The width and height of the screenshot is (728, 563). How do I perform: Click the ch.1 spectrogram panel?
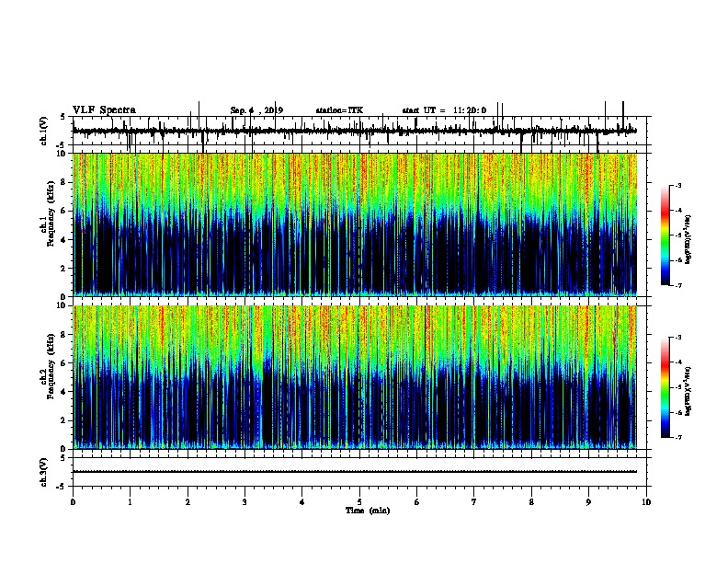(355, 224)
